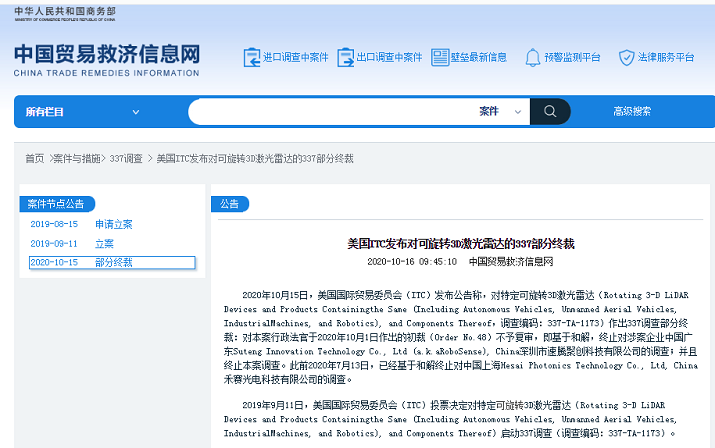Expand the 所有栏目 dropdown

pos(82,112)
